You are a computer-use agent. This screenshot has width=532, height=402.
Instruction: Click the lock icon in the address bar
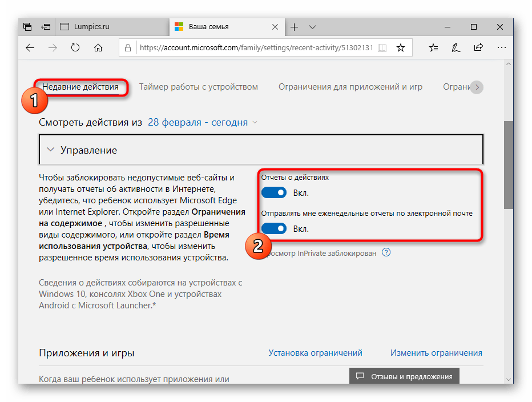tap(128, 48)
